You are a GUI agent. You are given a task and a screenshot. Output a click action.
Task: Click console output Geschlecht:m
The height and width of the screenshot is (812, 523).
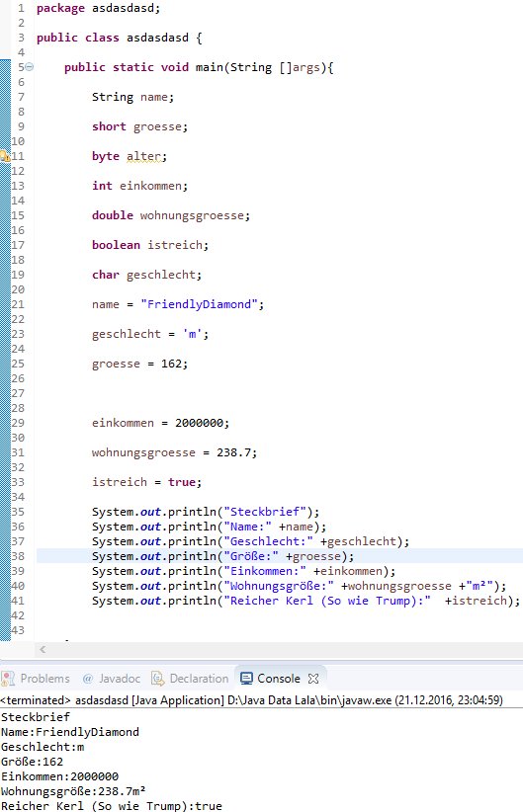(x=43, y=747)
